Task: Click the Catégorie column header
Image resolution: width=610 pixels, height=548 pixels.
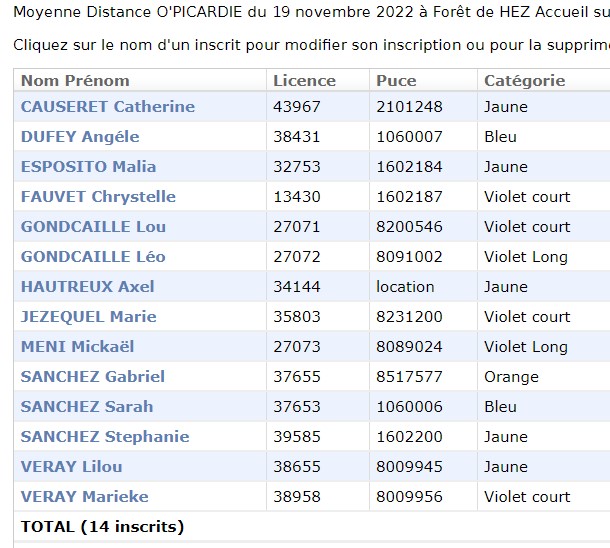Action: (524, 81)
